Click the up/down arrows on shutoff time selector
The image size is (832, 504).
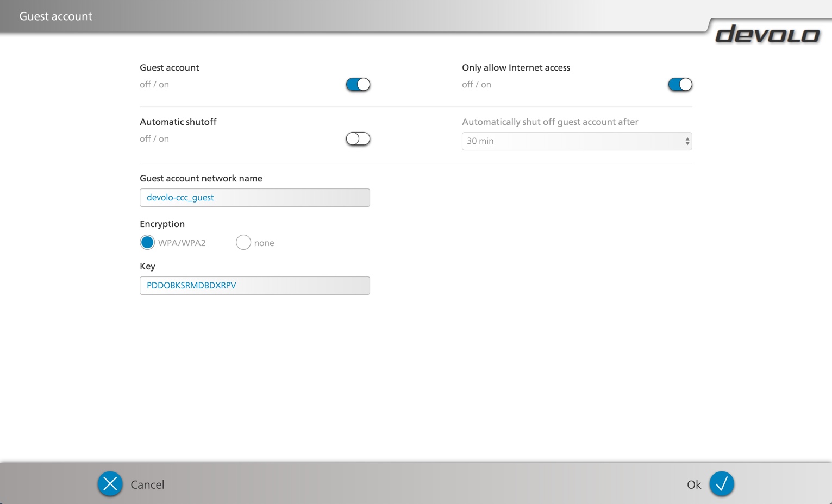point(687,141)
